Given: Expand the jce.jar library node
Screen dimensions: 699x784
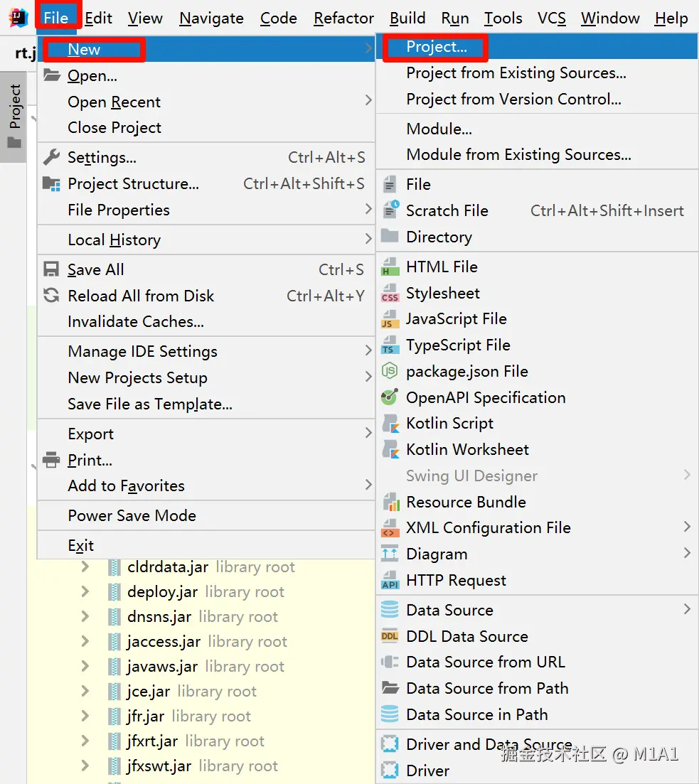Looking at the screenshot, I should (x=85, y=691).
